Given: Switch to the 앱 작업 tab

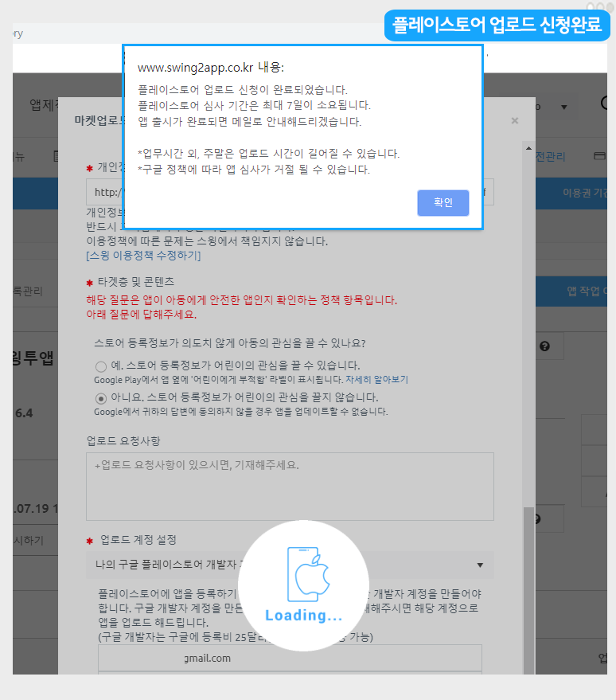Looking at the screenshot, I should coord(585,291).
